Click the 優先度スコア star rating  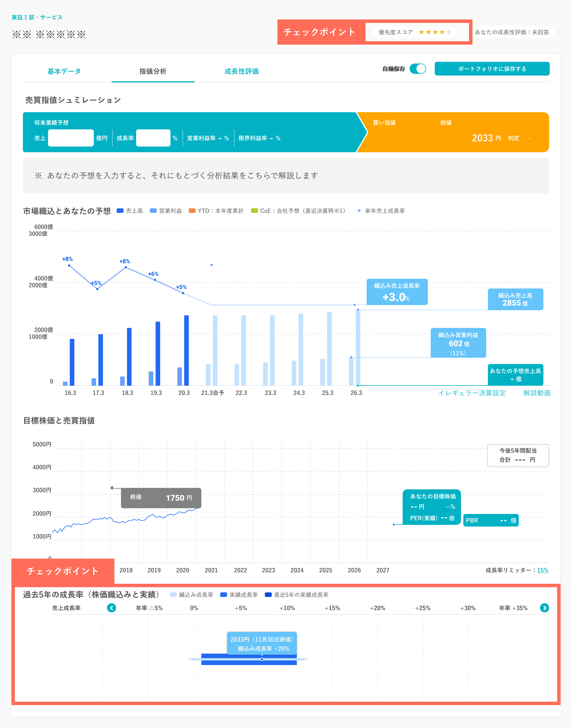[x=435, y=32]
